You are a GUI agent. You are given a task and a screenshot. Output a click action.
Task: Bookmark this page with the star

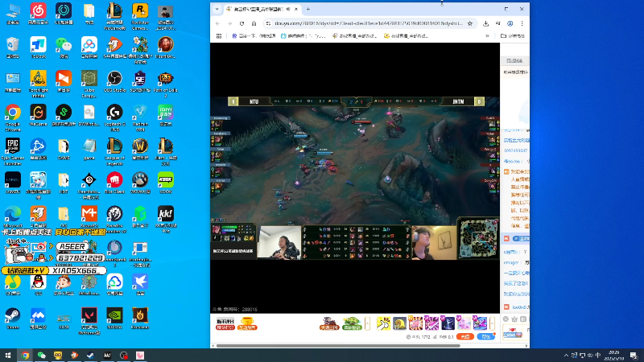(470, 23)
